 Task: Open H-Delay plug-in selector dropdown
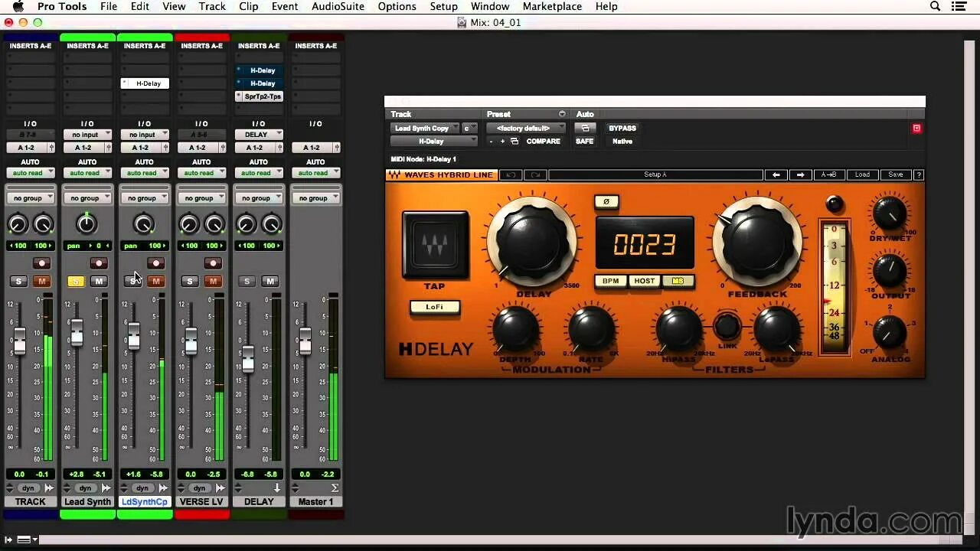(434, 141)
